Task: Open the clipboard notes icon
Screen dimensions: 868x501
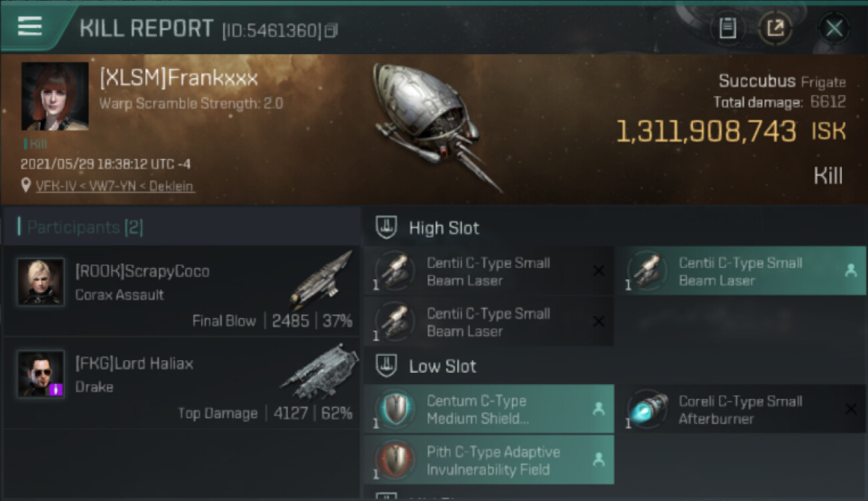Action: tap(727, 29)
